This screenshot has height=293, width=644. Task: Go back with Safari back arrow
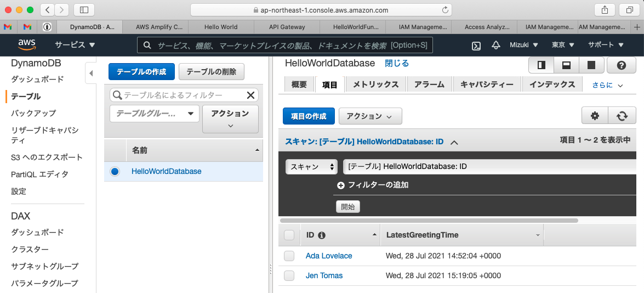48,9
